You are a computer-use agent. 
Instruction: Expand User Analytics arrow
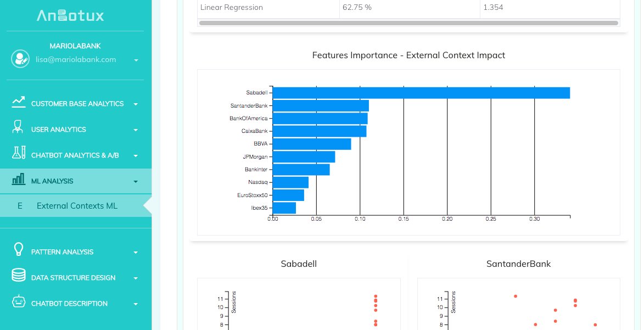136,130
